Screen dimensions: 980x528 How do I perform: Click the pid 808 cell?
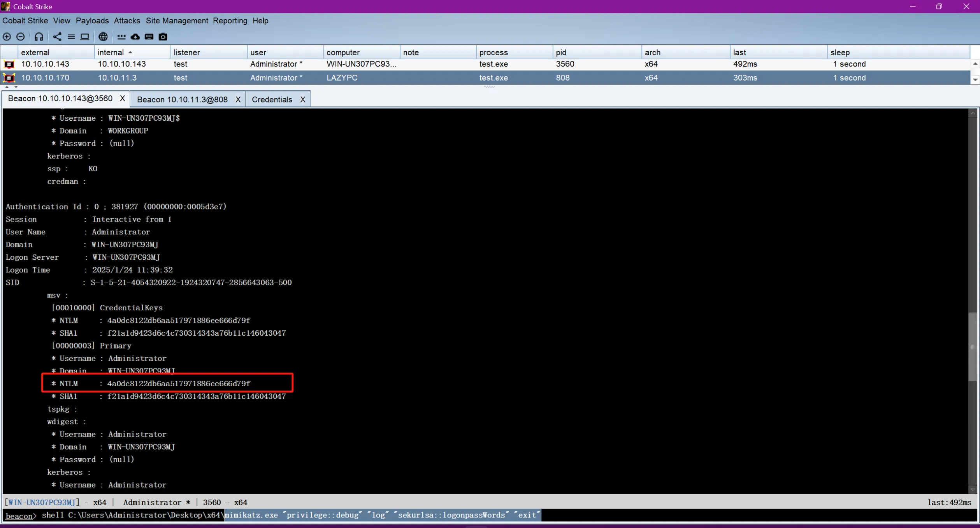[597, 78]
